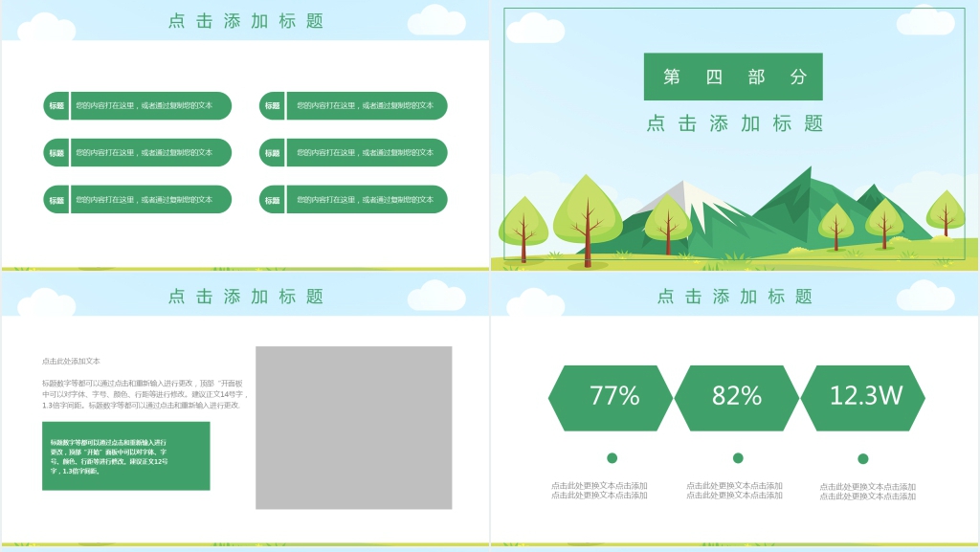Select the green dot beneath 12.3W

(863, 458)
